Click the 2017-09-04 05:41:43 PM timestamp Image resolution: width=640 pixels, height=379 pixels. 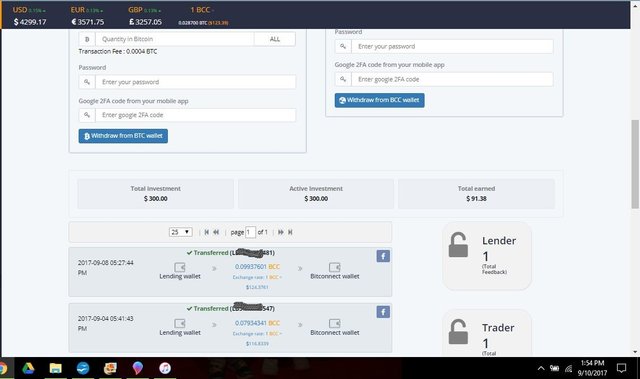(105, 324)
